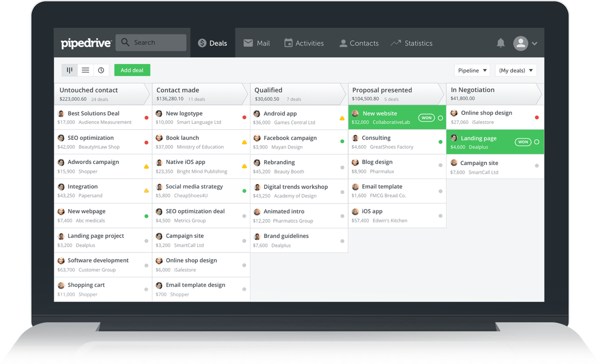The height and width of the screenshot is (364, 600).
Task: Switch to pipeline column view
Action: [x=69, y=70]
